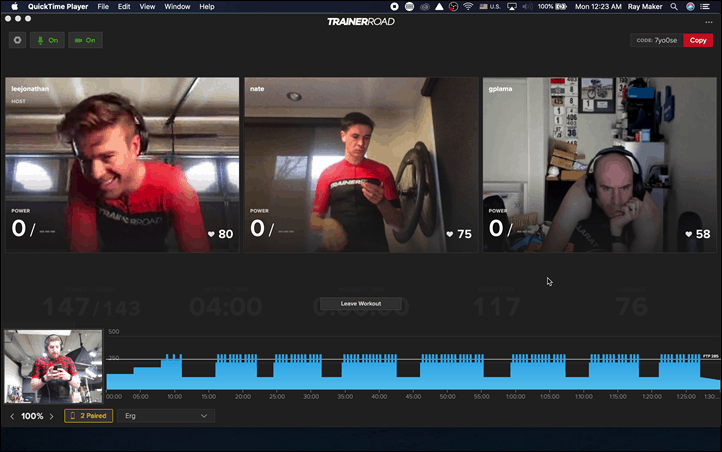Click the HOST label under leejonathan

pos(18,101)
